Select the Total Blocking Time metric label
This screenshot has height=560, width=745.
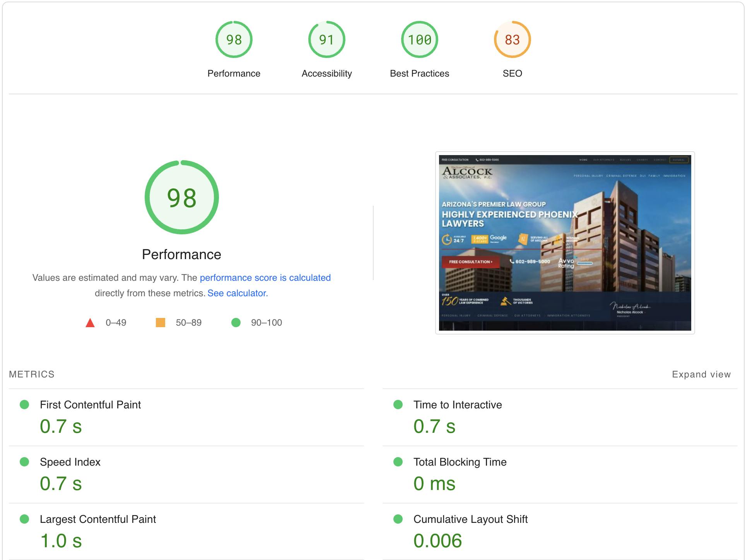(x=460, y=462)
